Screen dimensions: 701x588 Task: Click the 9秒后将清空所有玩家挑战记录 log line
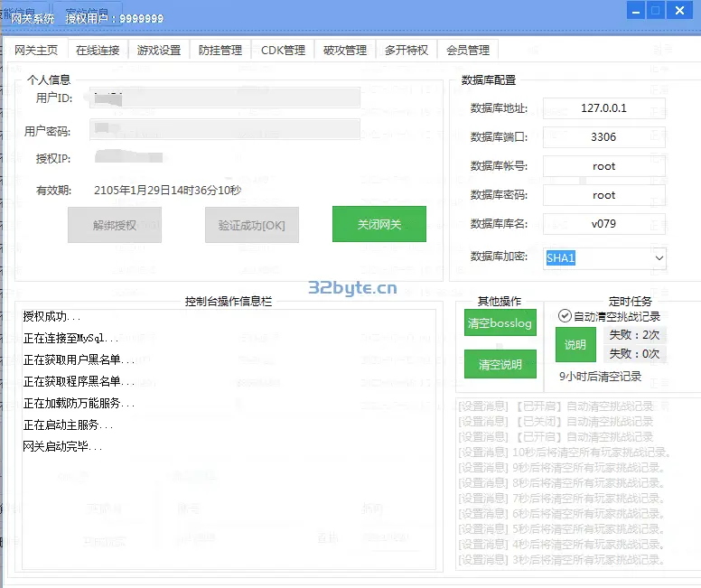(x=562, y=468)
